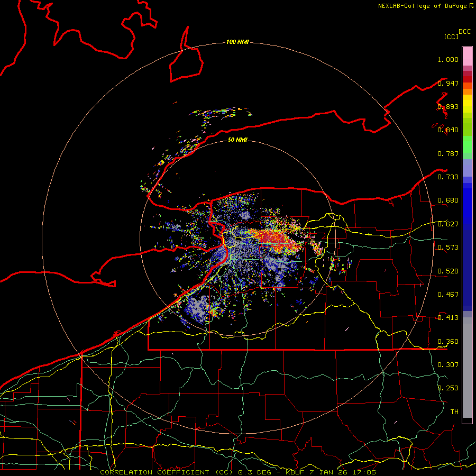This screenshot has height=476, width=476.
Task: Select the 1.000 legend value
Action: pyautogui.click(x=448, y=59)
